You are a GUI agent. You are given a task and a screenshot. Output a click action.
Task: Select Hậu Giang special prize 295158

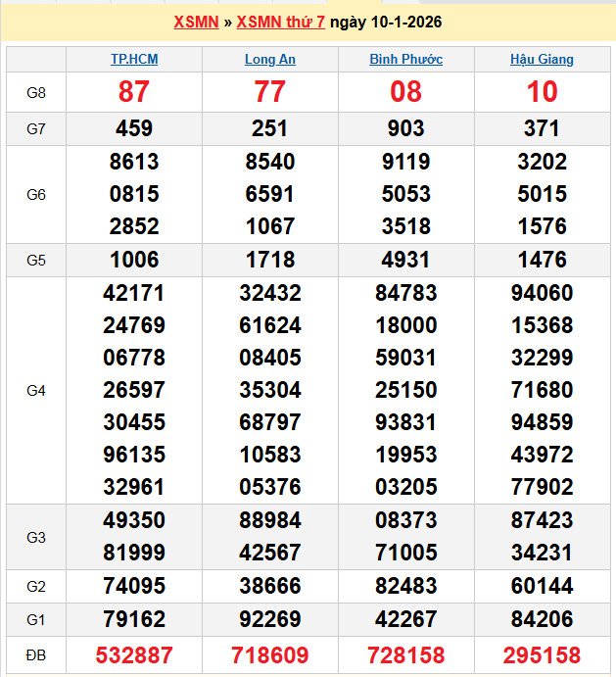coord(542,654)
